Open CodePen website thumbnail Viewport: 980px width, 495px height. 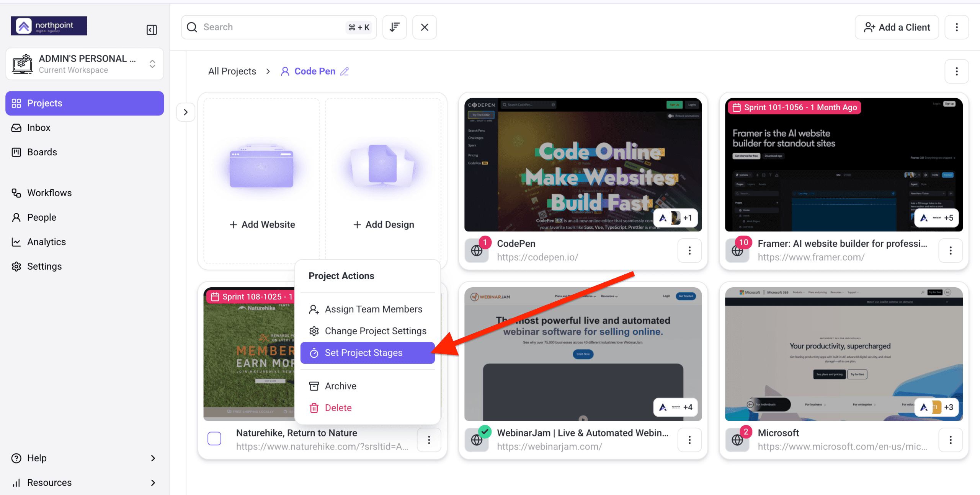pos(583,164)
